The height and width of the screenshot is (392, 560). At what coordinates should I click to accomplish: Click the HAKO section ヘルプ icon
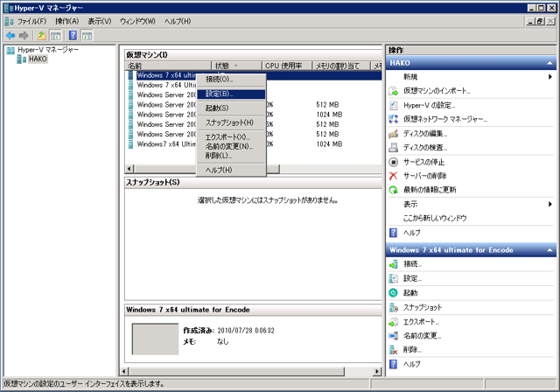(393, 233)
